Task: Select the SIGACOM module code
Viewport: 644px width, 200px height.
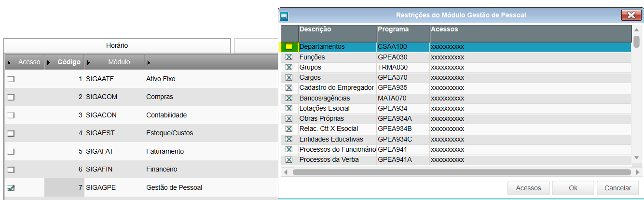Action: 101,97
